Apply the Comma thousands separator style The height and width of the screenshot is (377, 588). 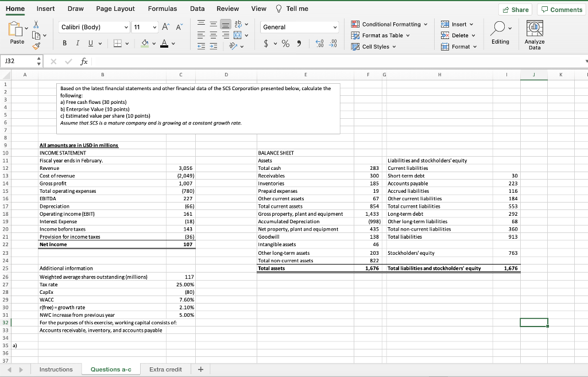(x=299, y=43)
